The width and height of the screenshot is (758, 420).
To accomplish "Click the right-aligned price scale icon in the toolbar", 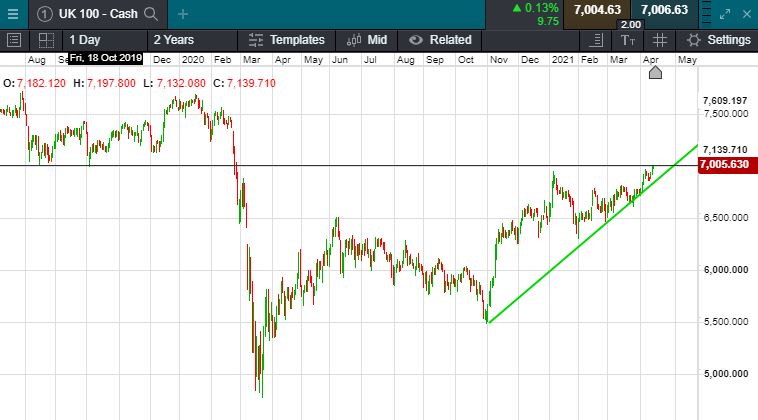I will (596, 40).
